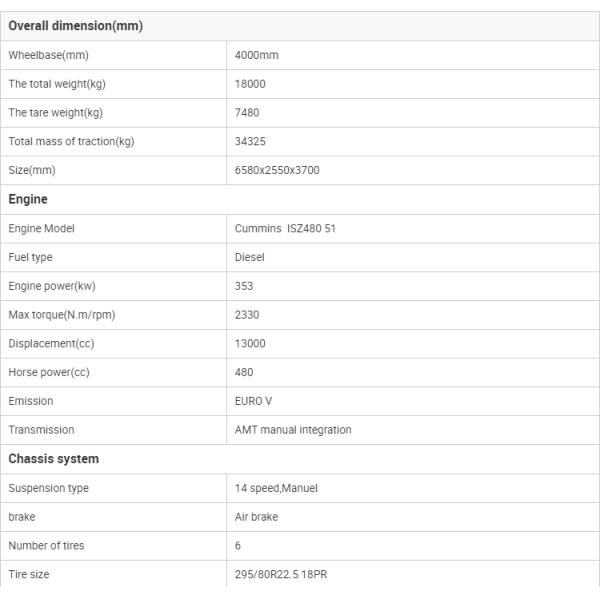Screen dimensions: 600x600
Task: Select the Wheelbase value 4000mm
Action: point(256,55)
